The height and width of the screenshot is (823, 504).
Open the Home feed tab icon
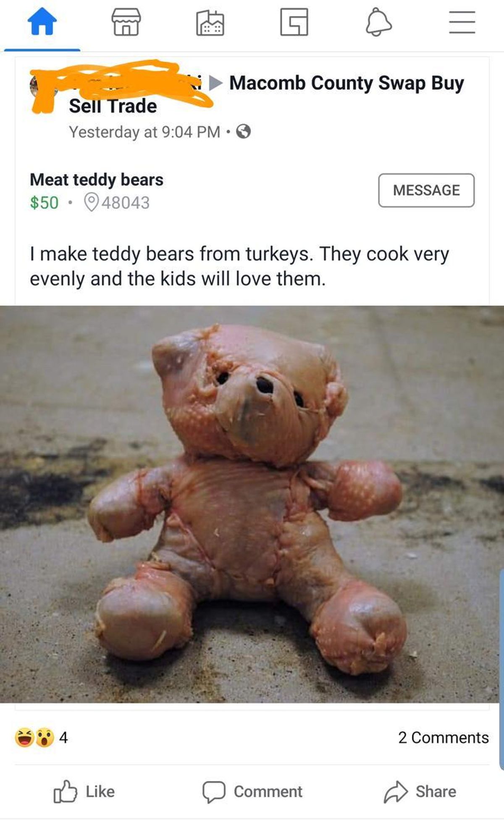(42, 22)
